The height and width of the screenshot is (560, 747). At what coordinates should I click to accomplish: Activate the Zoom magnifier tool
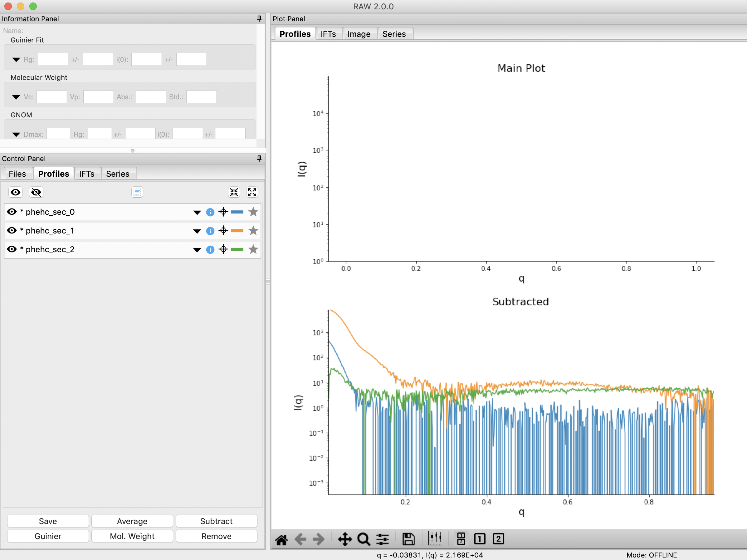(x=364, y=539)
